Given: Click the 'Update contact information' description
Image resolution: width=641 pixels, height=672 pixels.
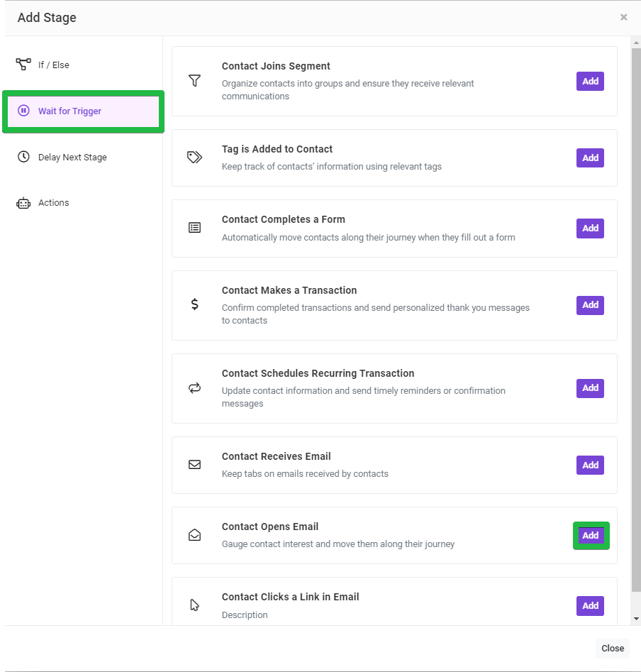Looking at the screenshot, I should pos(364,397).
